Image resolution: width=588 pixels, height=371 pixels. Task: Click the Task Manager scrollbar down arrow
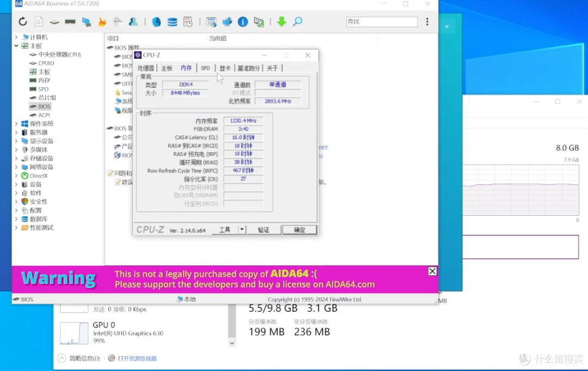(232, 343)
